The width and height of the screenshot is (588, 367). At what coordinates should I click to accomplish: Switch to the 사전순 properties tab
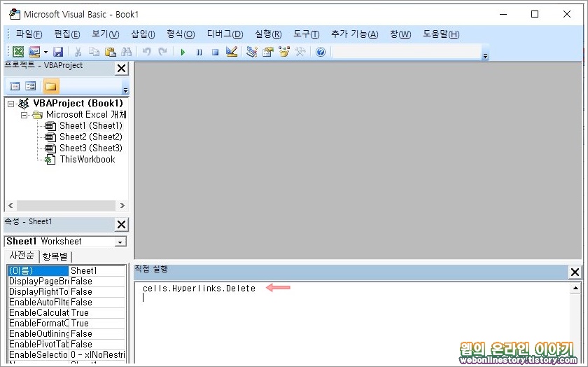tap(22, 256)
